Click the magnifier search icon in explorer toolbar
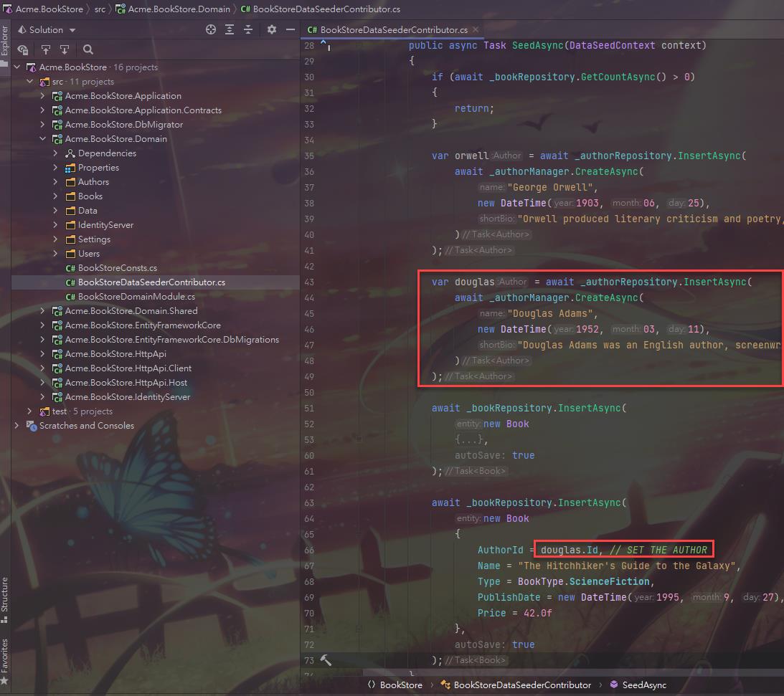Viewport: 784px width, 696px height. pos(88,49)
